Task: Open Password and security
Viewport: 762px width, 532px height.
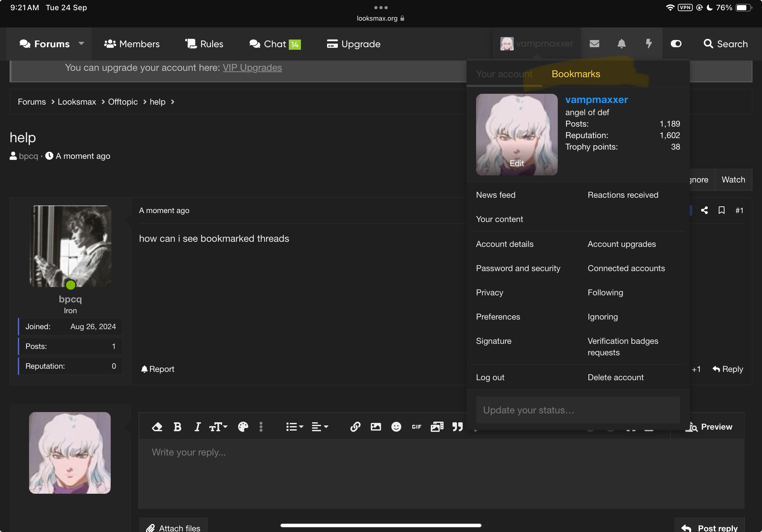Action: (x=518, y=268)
